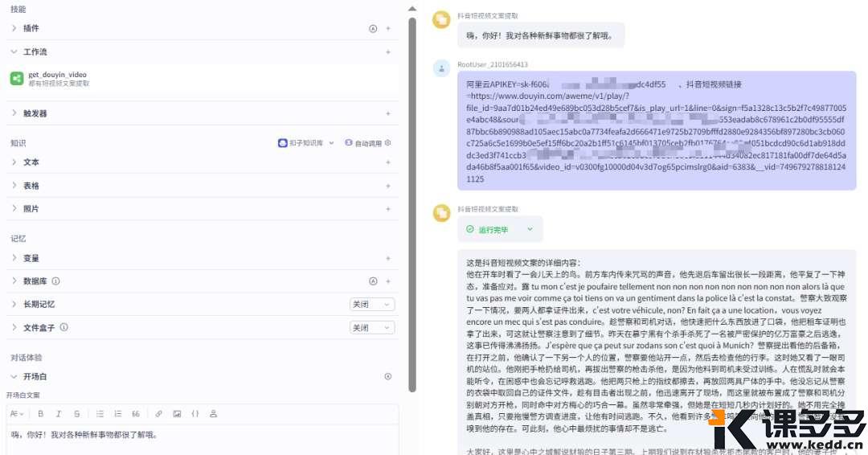868x455 pixels.
Task: Insert a hyperlink in the 开场白 editor
Action: [159, 413]
